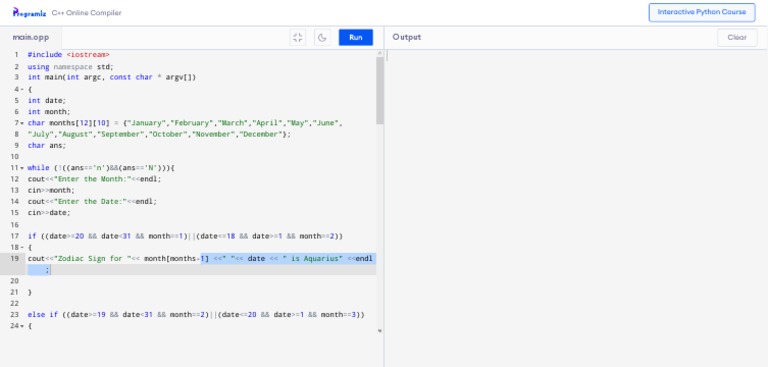Switch to dark mode with moon icon

click(x=322, y=38)
